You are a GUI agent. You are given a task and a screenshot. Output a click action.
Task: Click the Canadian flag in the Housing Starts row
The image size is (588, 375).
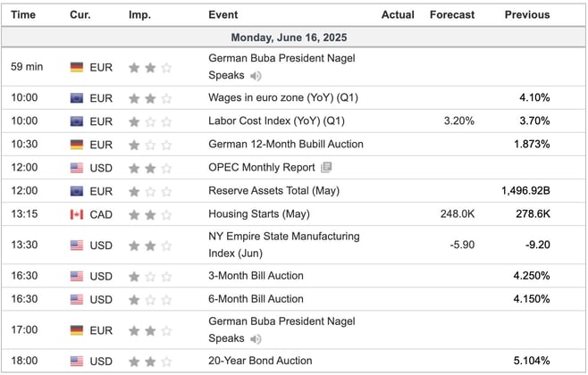click(77, 214)
